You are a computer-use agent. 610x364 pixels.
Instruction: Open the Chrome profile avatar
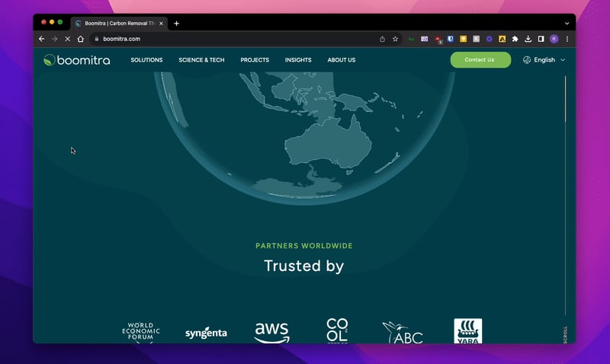click(554, 39)
